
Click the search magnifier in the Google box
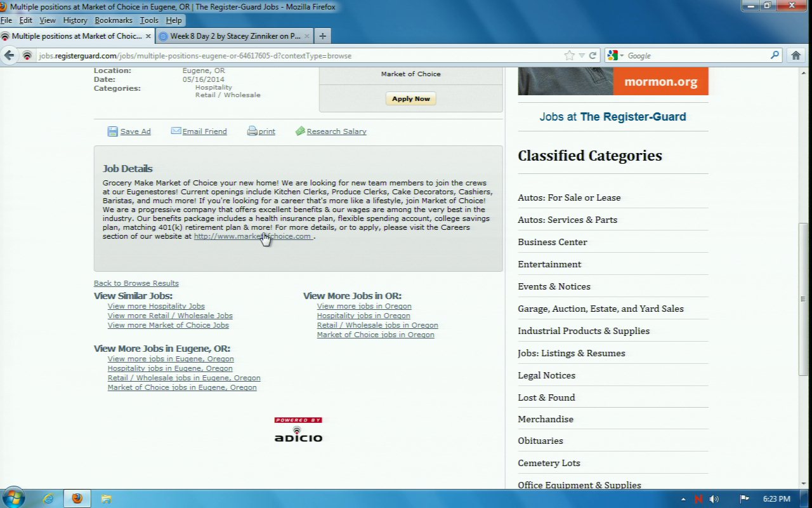(x=775, y=56)
